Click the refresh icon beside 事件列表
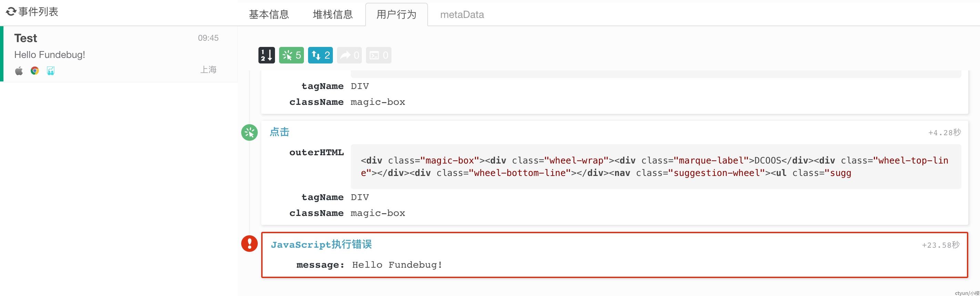 (x=11, y=12)
